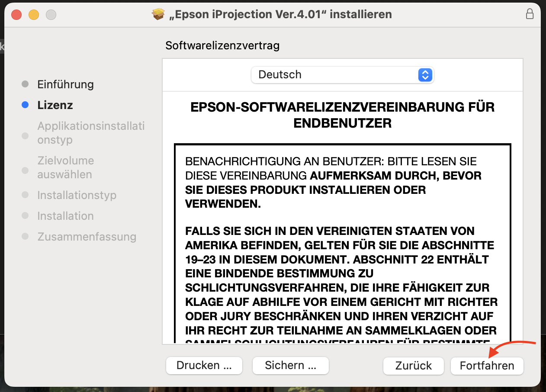Go back with the Zurück button

point(414,366)
